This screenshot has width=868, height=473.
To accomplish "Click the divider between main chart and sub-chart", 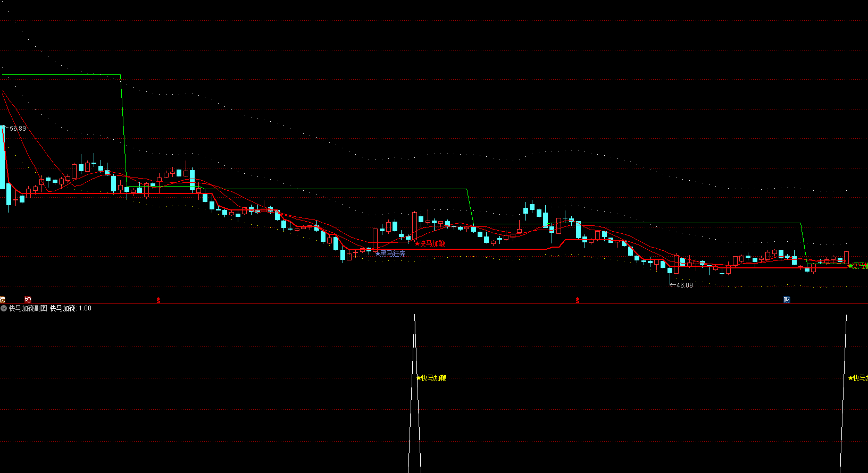I will (x=434, y=304).
